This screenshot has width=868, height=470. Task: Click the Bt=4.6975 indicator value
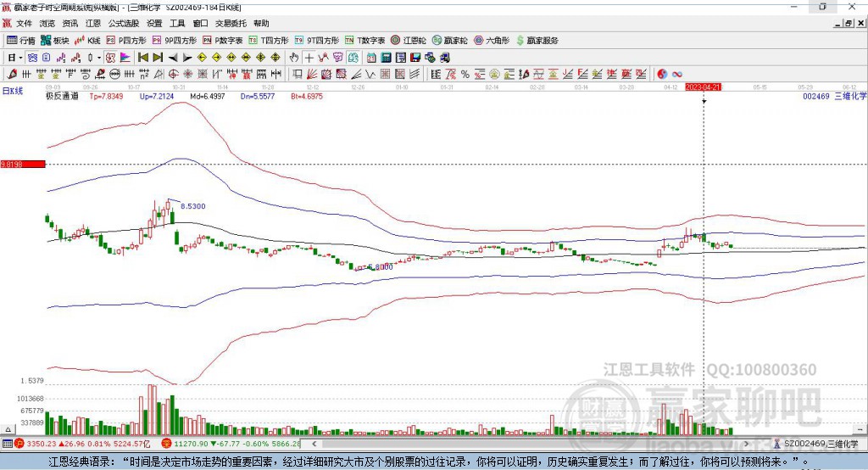pyautogui.click(x=307, y=97)
